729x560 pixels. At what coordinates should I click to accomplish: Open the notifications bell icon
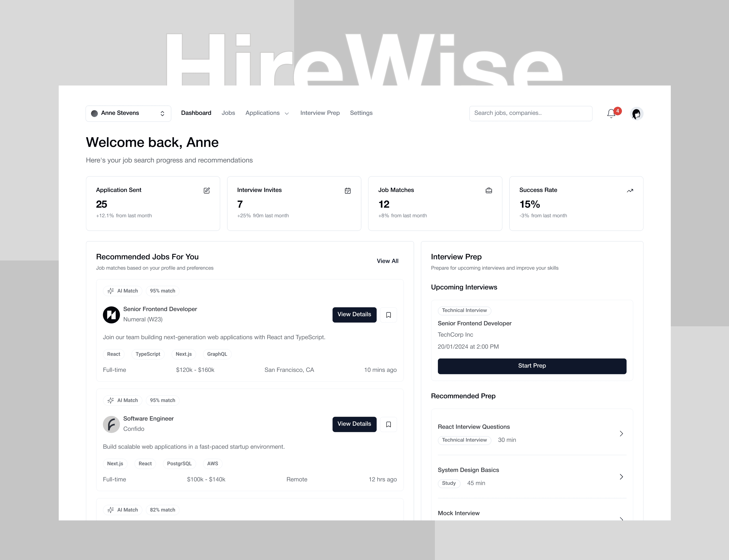(x=611, y=114)
